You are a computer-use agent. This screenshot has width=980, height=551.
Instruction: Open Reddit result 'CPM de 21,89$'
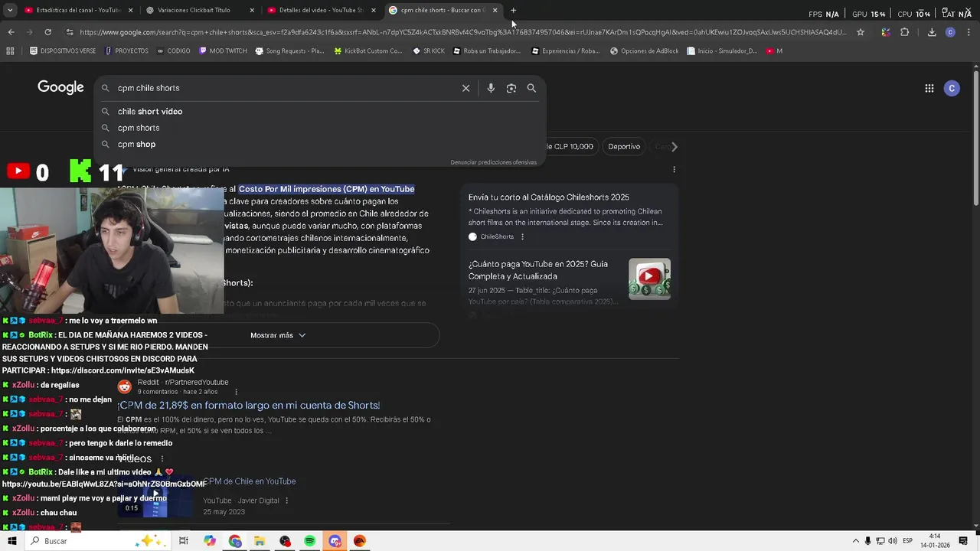pyautogui.click(x=249, y=405)
